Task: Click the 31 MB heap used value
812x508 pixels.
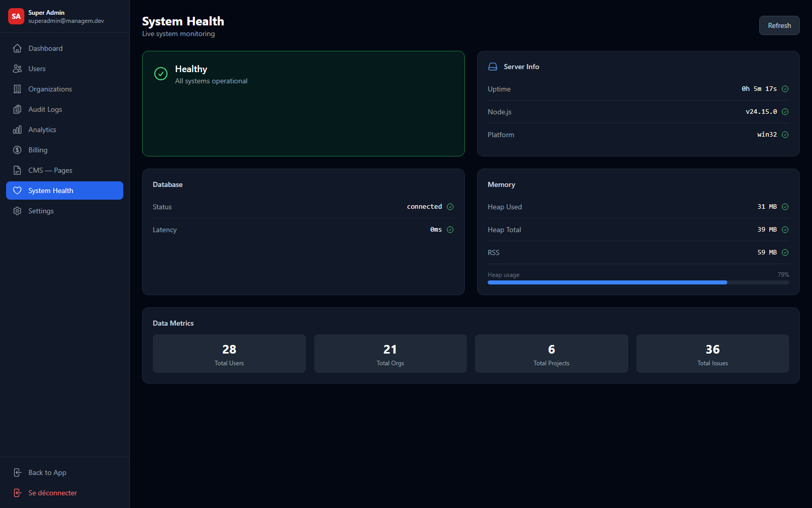Action: click(x=767, y=207)
